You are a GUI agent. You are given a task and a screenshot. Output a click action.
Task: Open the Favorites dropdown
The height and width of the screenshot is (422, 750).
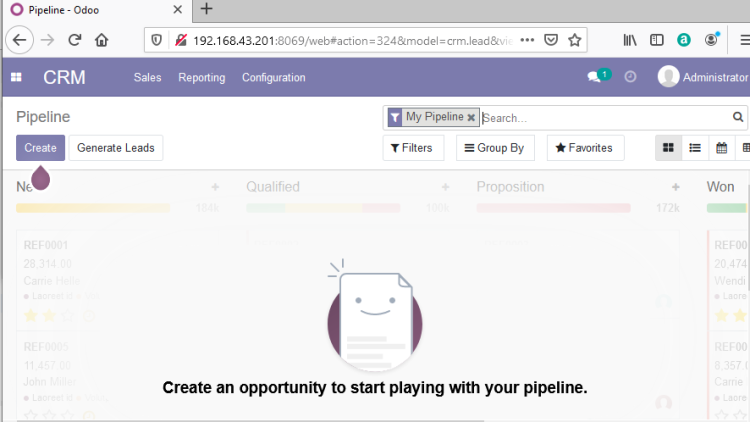pos(585,148)
